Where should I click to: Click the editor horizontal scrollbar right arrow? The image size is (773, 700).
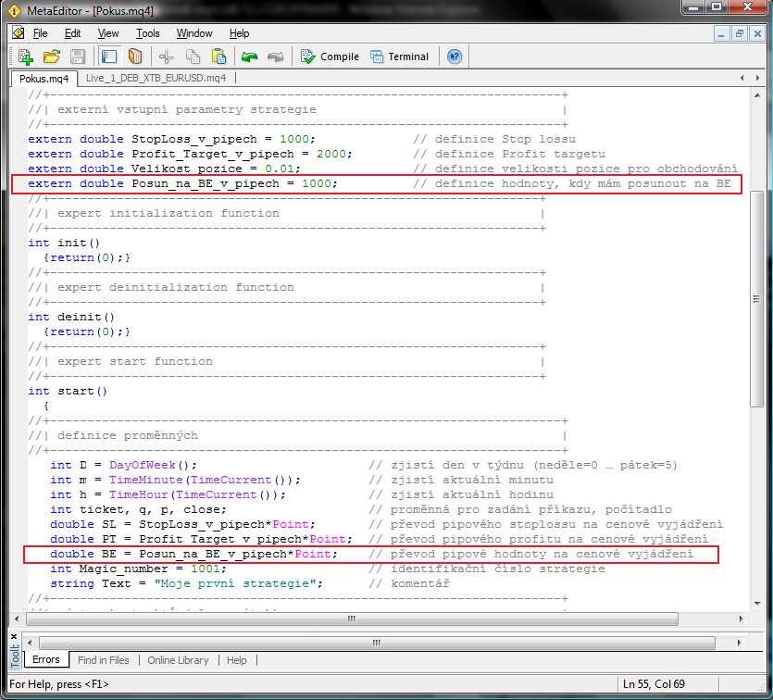coord(741,619)
